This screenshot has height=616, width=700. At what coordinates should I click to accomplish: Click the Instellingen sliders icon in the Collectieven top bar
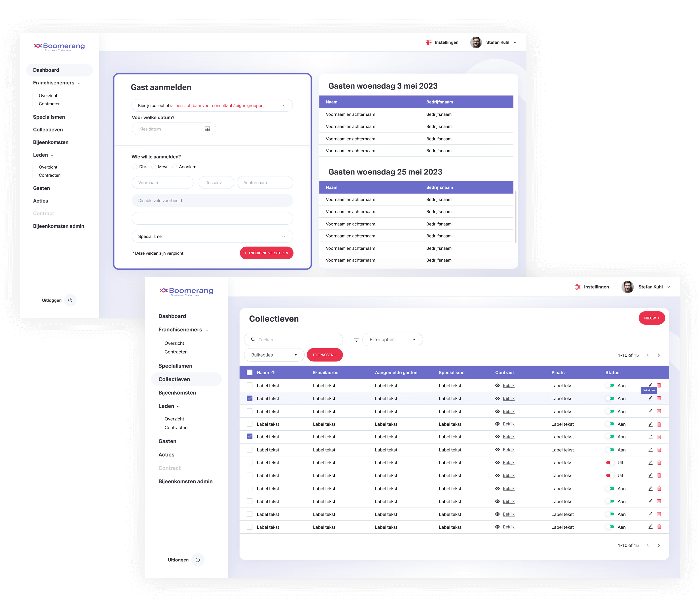(x=577, y=287)
